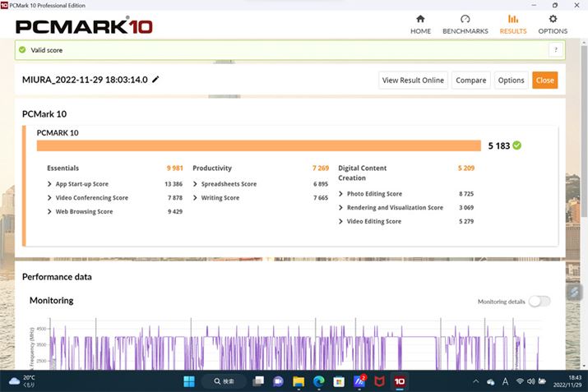
Task: Click the orange Close button
Action: click(x=544, y=80)
